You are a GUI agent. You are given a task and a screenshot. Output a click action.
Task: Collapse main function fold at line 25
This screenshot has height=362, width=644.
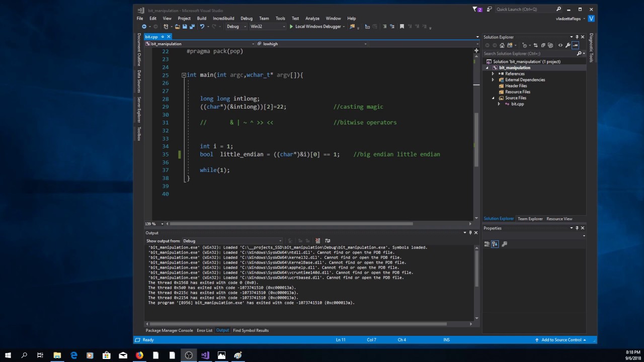184,75
